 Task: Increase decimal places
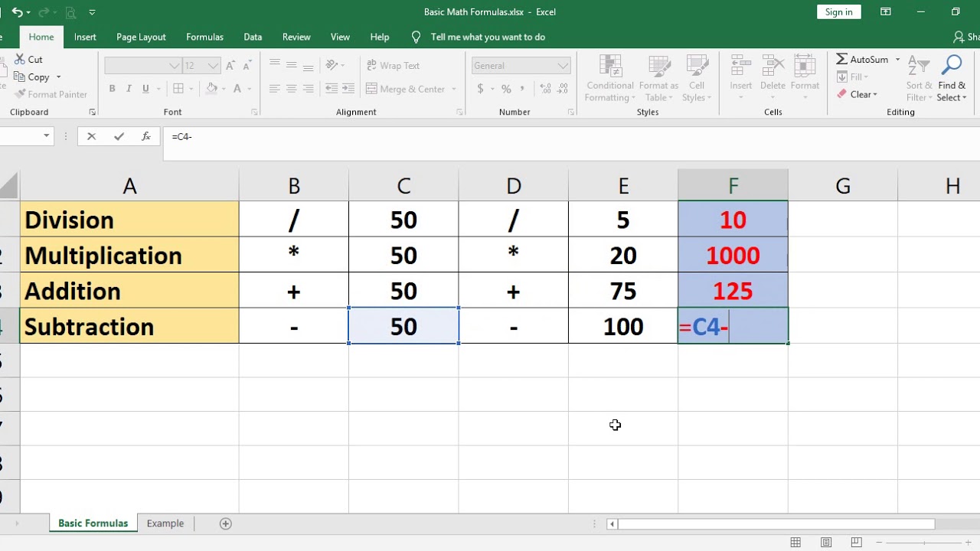(x=544, y=89)
